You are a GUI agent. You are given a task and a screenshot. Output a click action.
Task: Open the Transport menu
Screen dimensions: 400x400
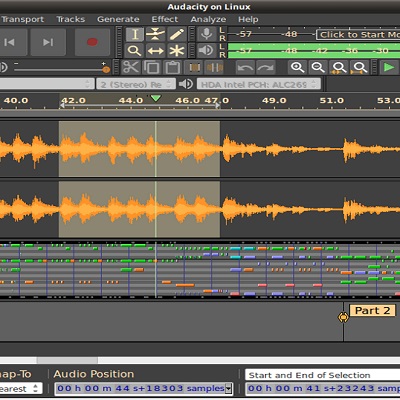click(x=22, y=19)
